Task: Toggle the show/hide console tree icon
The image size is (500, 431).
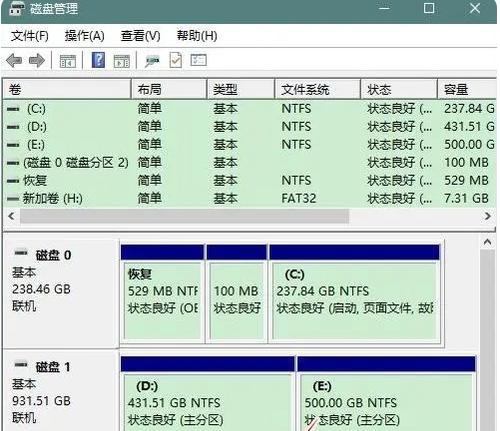Action: [67, 61]
